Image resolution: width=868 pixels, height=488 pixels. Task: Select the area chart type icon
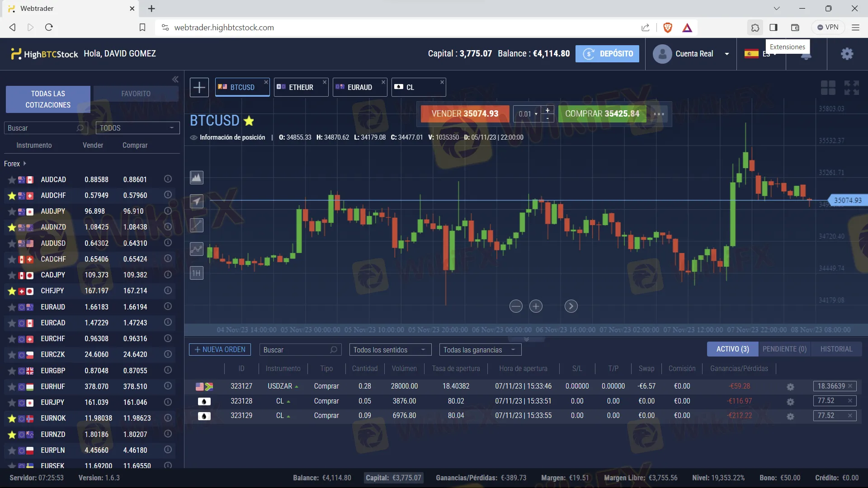click(197, 178)
